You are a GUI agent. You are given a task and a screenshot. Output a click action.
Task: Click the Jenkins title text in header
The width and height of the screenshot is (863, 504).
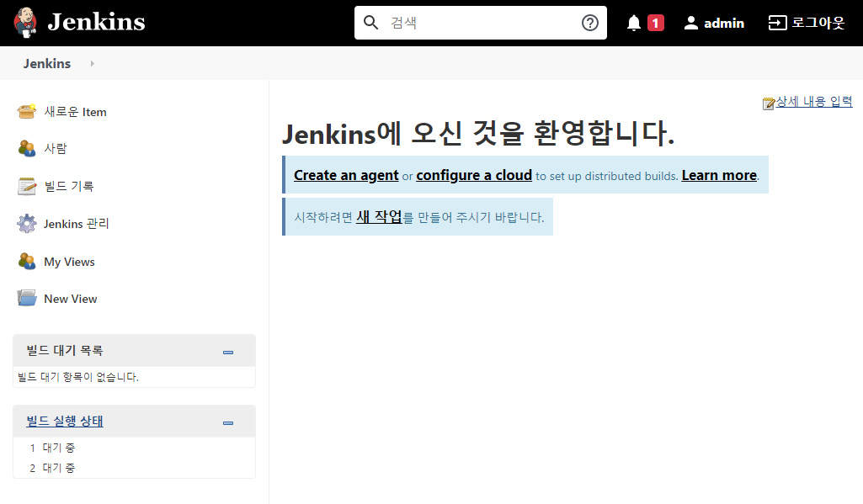coord(96,22)
